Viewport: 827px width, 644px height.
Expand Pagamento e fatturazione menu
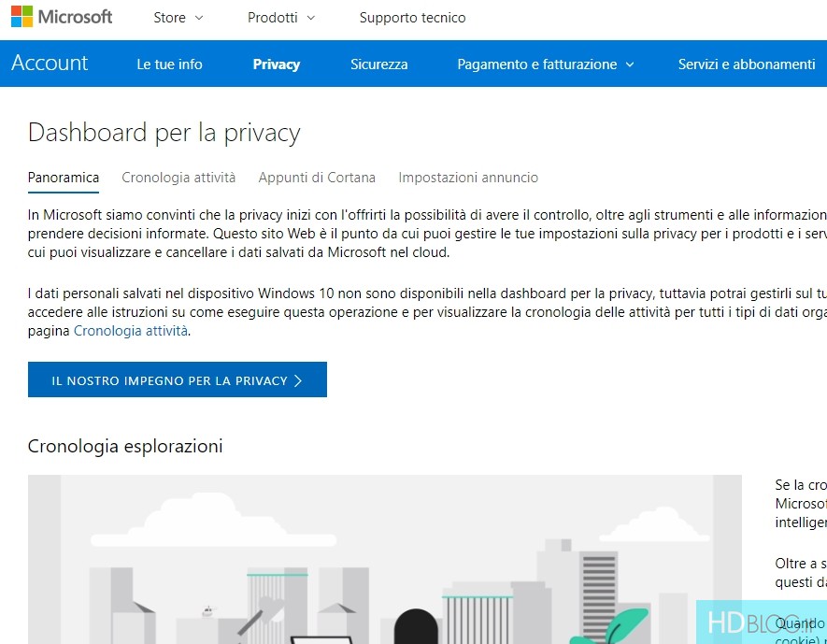click(x=545, y=64)
